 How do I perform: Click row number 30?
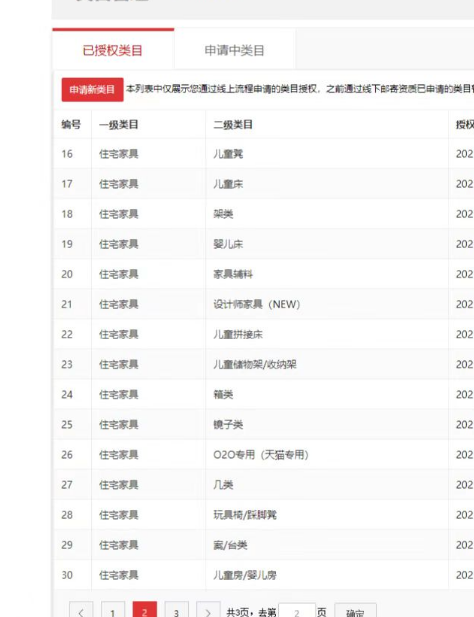pyautogui.click(x=67, y=575)
